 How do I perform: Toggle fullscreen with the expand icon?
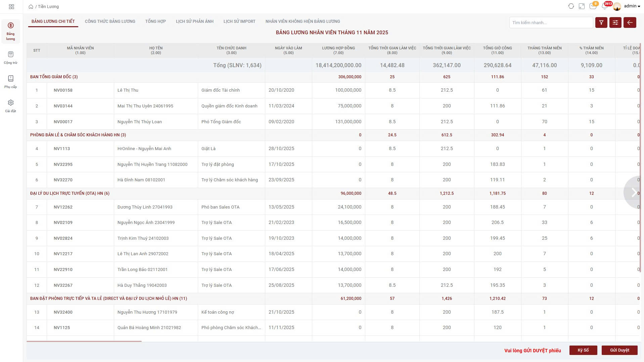[x=582, y=6]
